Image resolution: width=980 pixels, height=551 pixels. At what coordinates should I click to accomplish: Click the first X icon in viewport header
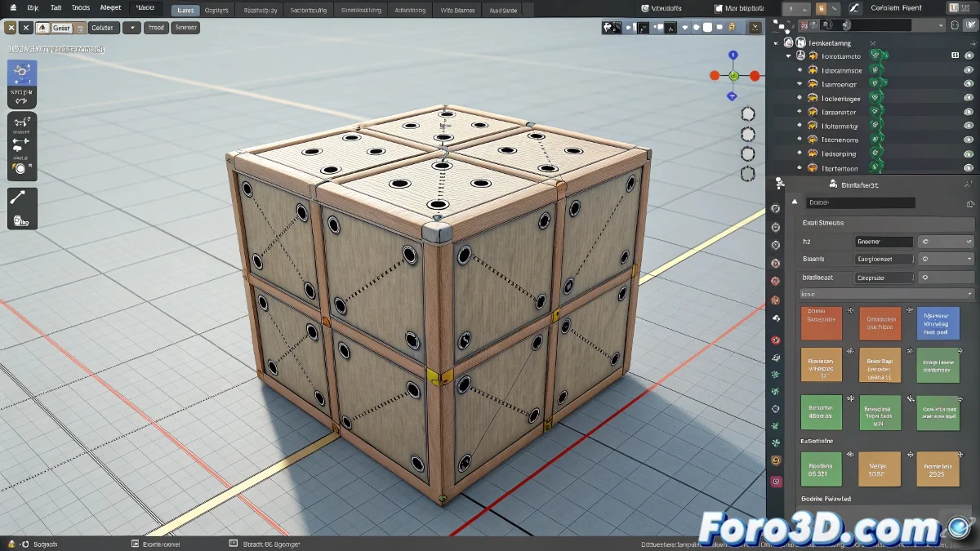point(11,27)
